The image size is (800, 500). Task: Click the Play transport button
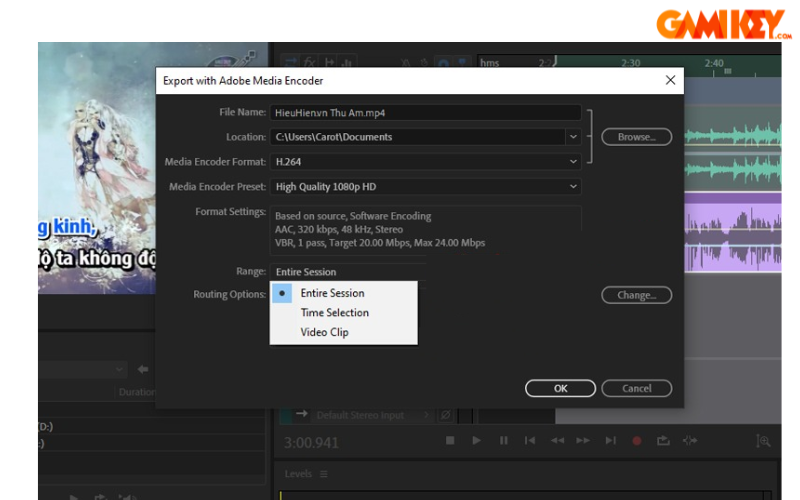pos(477,440)
